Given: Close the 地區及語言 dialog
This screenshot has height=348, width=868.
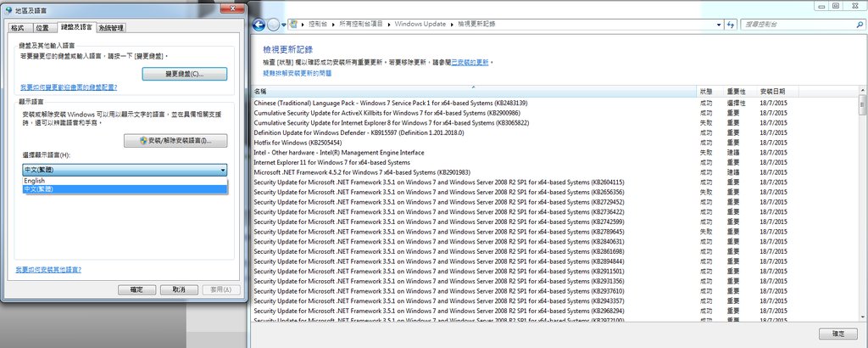Looking at the screenshot, I should (232, 8).
